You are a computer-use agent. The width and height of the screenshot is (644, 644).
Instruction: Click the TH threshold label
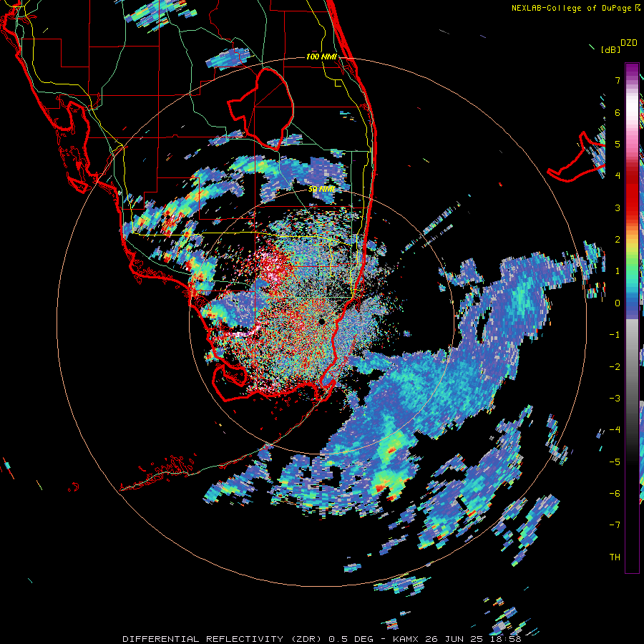[x=615, y=557]
